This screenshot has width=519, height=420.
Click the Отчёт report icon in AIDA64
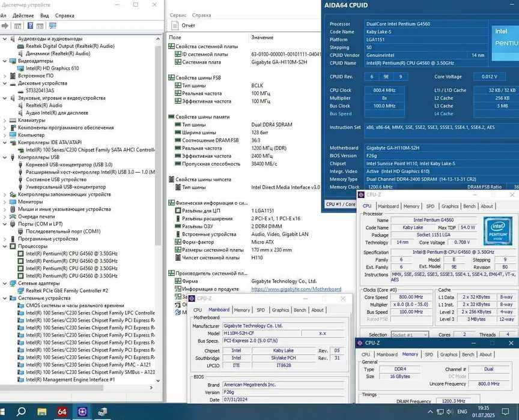pyautogui.click(x=175, y=25)
